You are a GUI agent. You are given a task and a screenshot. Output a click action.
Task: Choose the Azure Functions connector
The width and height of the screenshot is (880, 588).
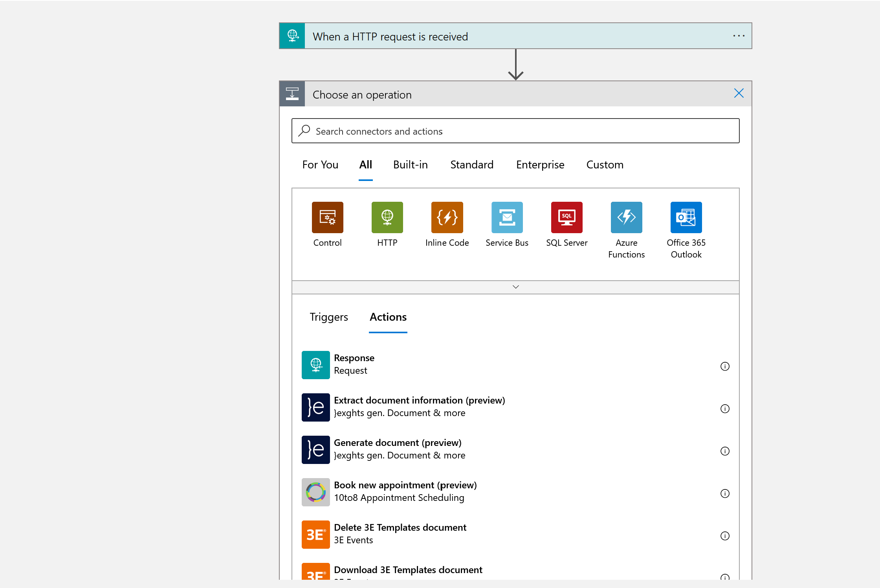tap(626, 217)
